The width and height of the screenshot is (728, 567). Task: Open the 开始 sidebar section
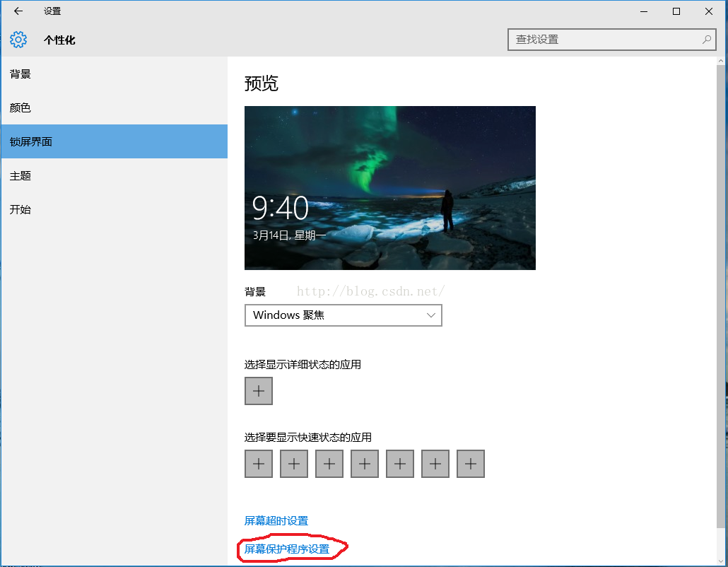coord(115,209)
